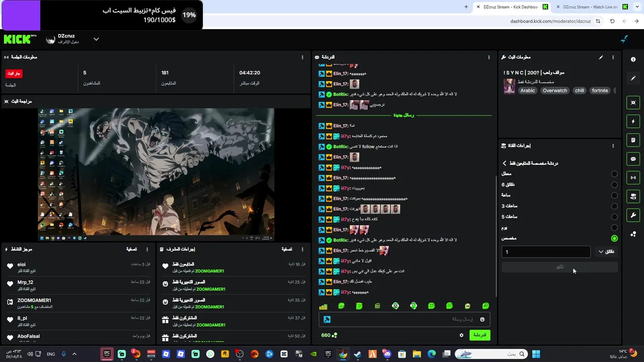Insert the yellow bars emote
Image resolution: width=644 pixels, height=362 pixels.
(x=324, y=306)
